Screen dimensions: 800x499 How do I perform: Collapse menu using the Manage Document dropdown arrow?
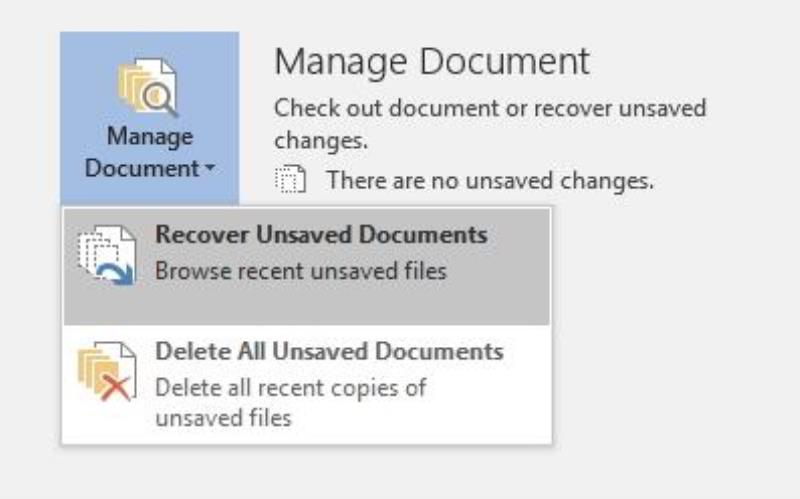210,167
